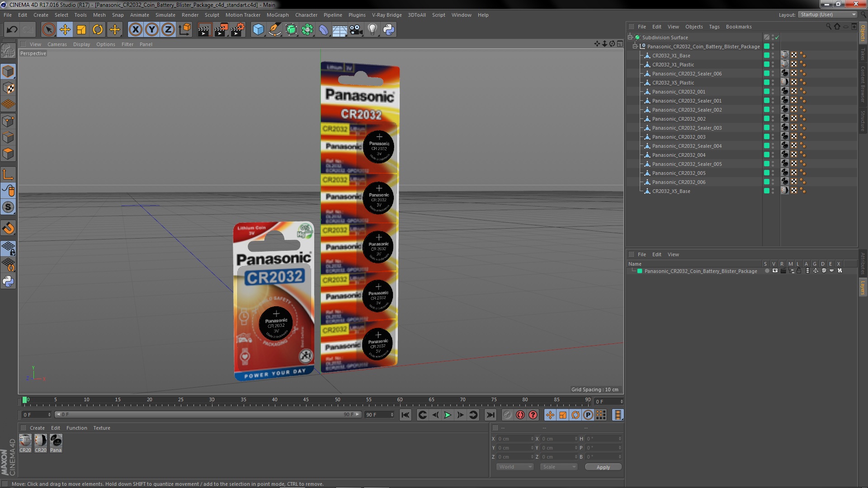Select the Move tool in toolbar

click(x=65, y=30)
